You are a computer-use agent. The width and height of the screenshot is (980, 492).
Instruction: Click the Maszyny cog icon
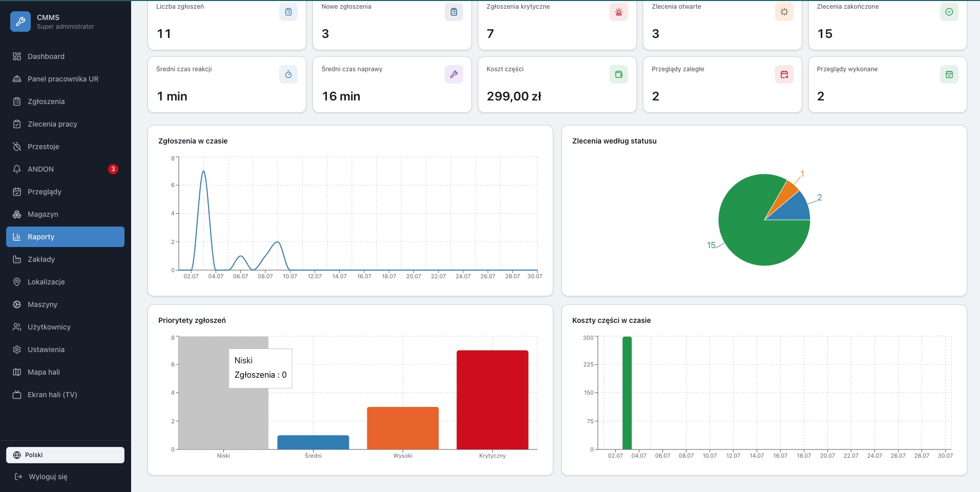click(x=17, y=304)
